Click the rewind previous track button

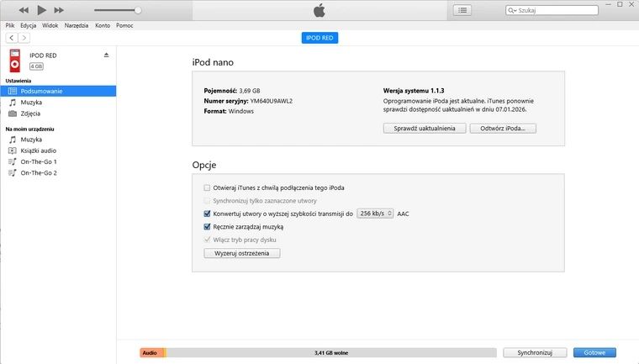[24, 10]
